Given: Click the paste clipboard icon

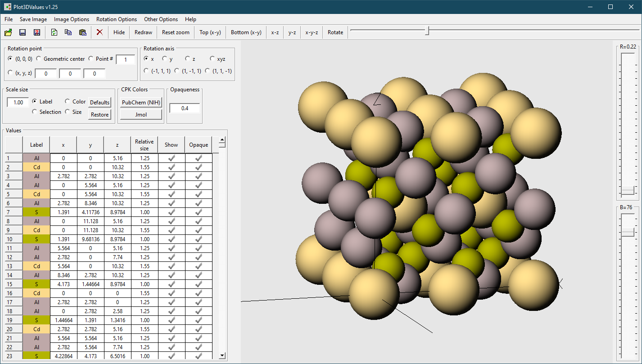Looking at the screenshot, I should tap(82, 32).
